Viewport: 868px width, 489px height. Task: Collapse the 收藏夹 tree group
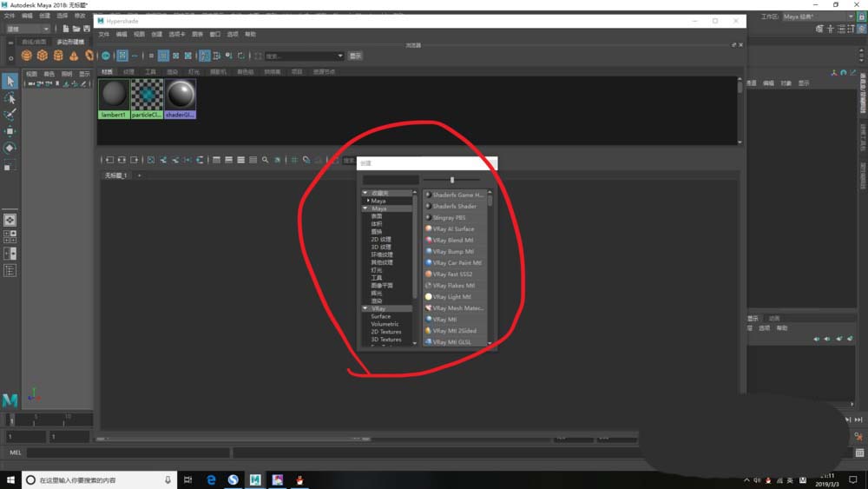[x=365, y=193]
